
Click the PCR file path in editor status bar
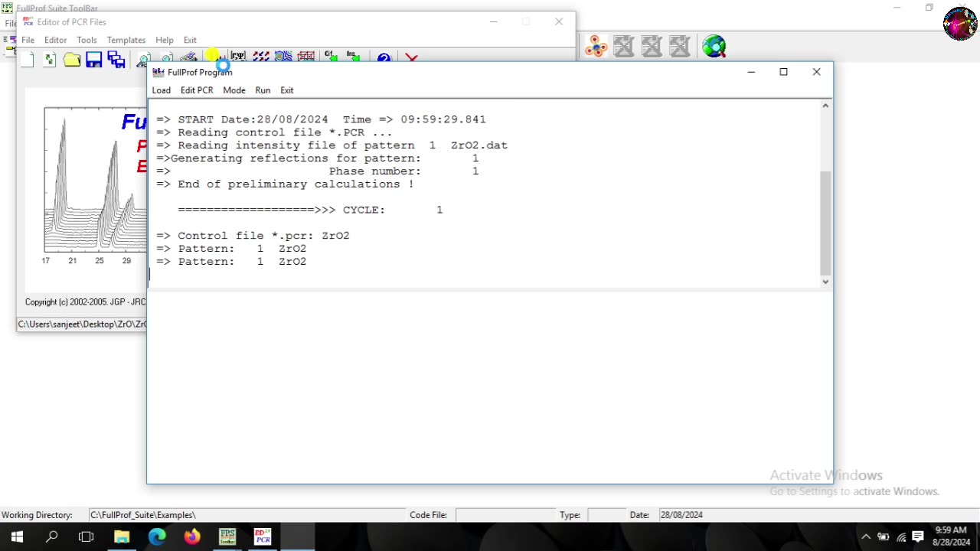click(x=82, y=324)
